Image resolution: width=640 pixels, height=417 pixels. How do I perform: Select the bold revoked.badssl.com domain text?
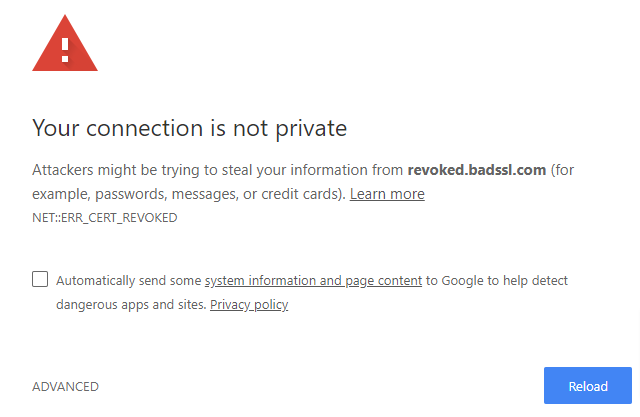point(477,170)
